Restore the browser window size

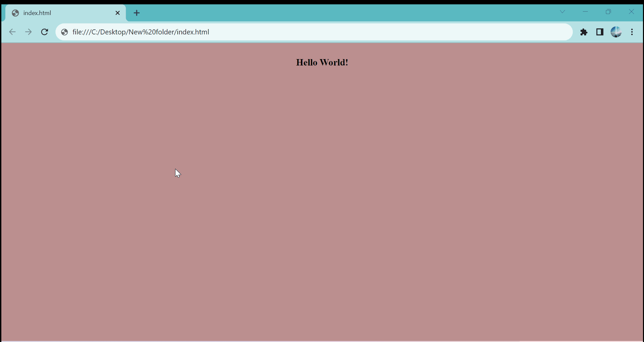609,12
